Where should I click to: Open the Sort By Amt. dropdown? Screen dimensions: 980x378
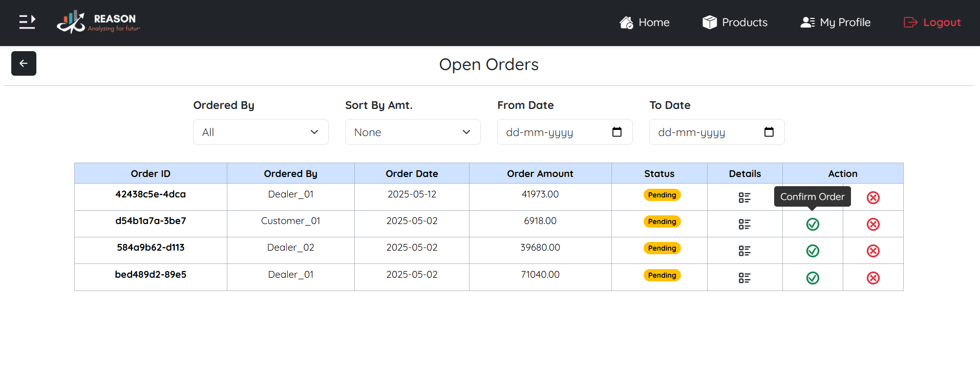413,132
